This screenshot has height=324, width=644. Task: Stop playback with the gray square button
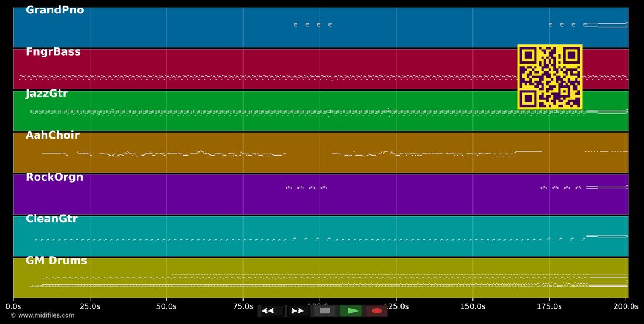pyautogui.click(x=324, y=311)
